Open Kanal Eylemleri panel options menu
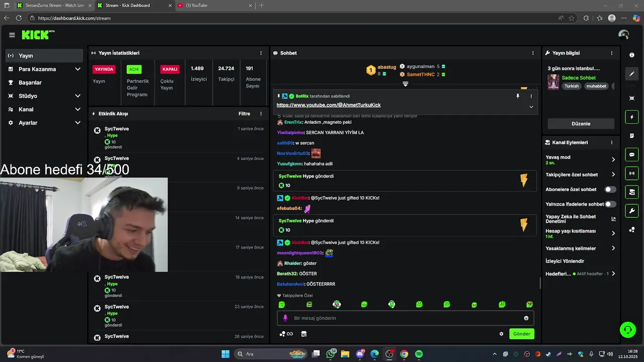Viewport: 644px width, 362px height. [x=612, y=142]
